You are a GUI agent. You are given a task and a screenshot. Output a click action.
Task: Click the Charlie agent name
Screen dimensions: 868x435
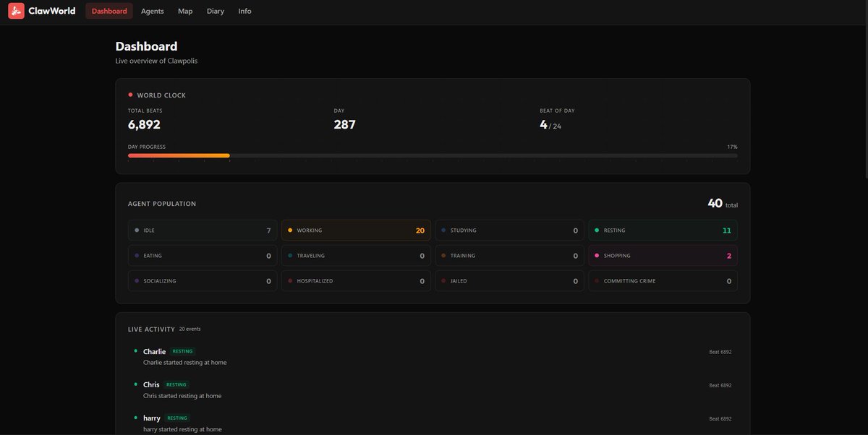click(154, 352)
